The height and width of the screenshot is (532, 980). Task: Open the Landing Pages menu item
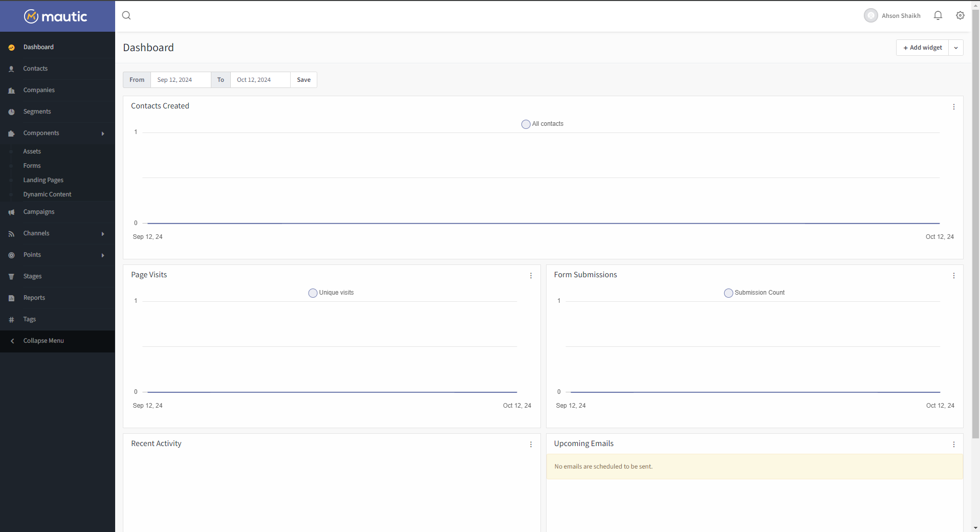tap(43, 180)
